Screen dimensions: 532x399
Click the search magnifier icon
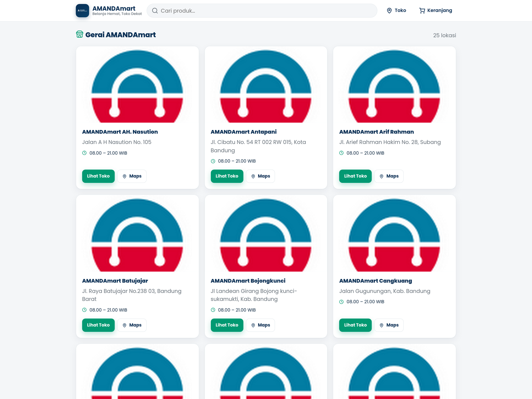(x=155, y=11)
